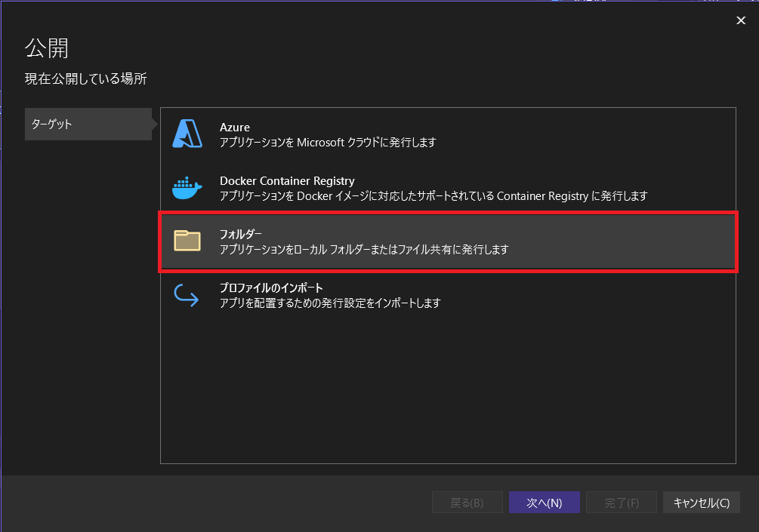
Task: Click the Azure logo icon
Action: pos(187,134)
